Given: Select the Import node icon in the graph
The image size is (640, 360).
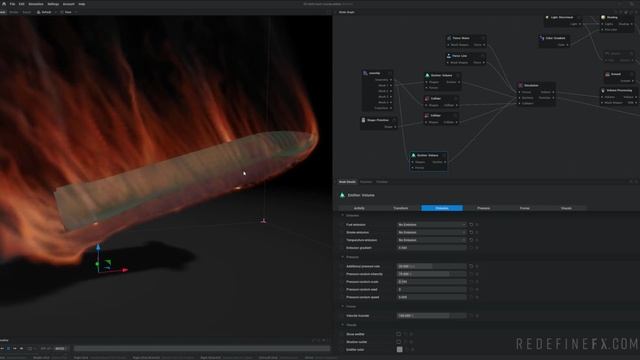Looking at the screenshot, I should 365,73.
